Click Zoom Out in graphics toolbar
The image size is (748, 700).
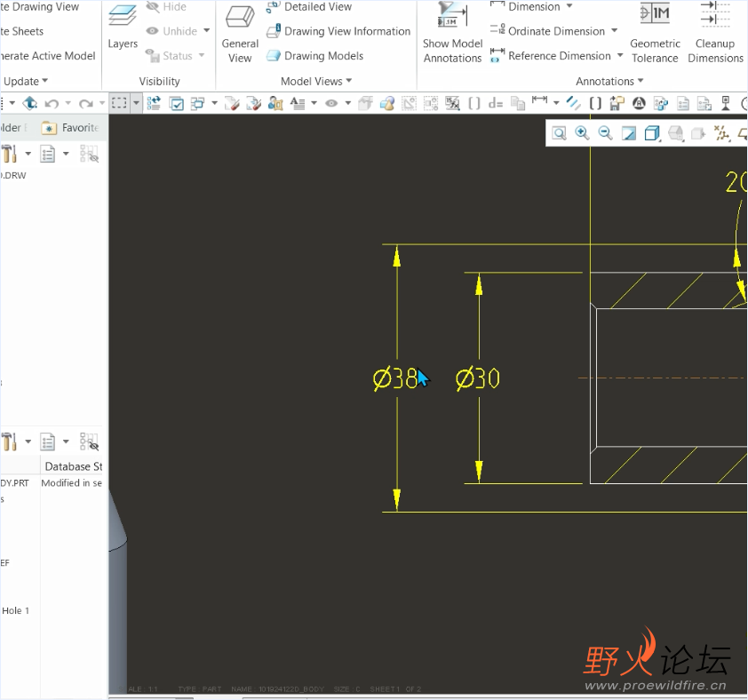tap(606, 133)
